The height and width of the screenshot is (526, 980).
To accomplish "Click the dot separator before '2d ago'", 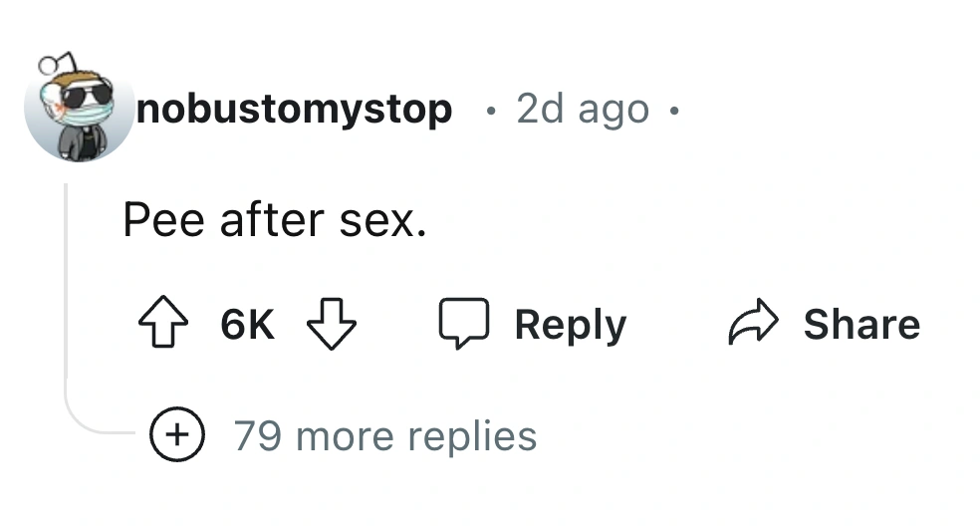I will [x=488, y=110].
